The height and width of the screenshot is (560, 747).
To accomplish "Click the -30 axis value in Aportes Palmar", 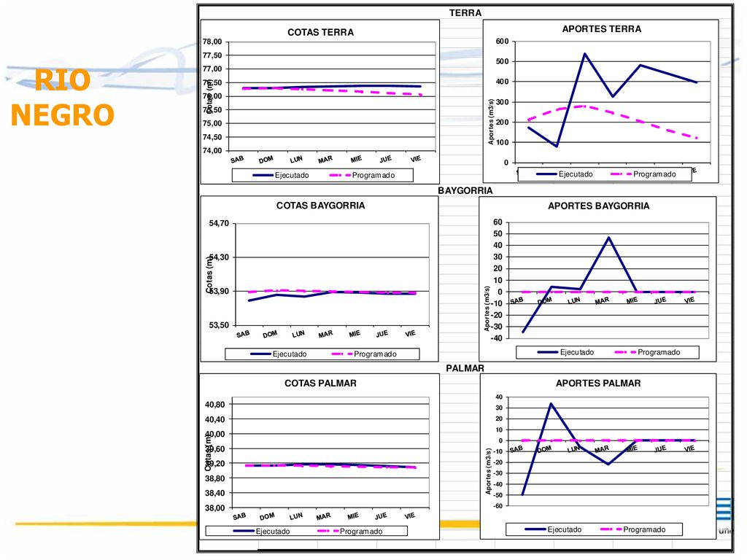I will tap(497, 472).
